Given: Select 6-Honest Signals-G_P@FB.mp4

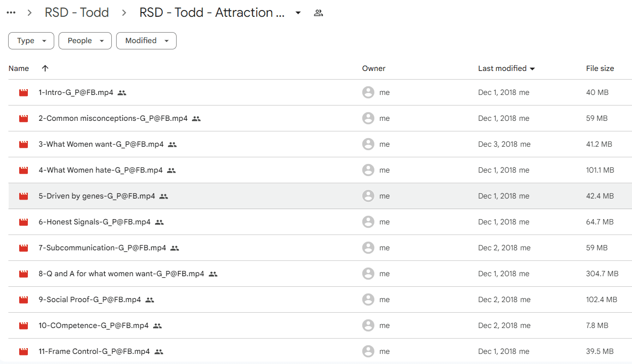Looking at the screenshot, I should click(95, 222).
